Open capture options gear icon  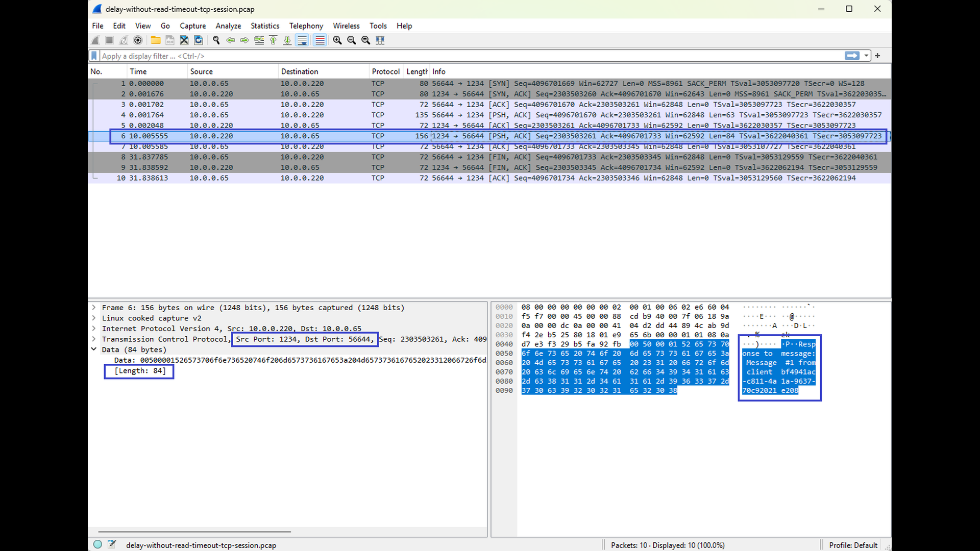[x=138, y=40]
